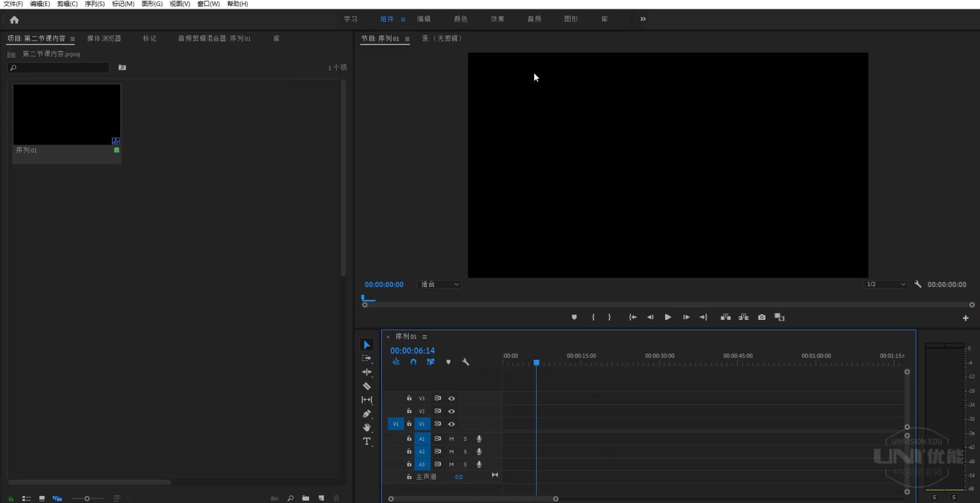Click the Extract button
Screen dimensions: 980x503
tap(744, 317)
